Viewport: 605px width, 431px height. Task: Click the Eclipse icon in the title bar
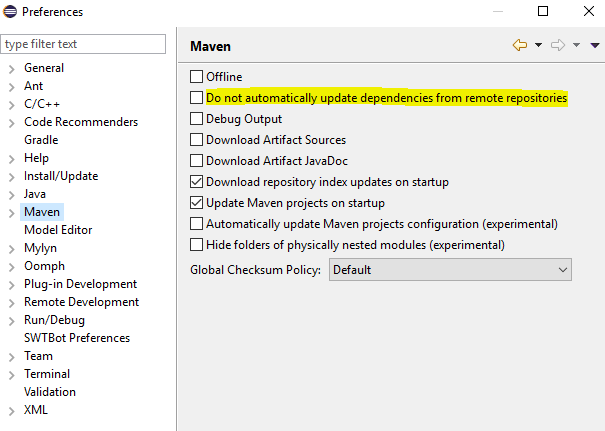click(10, 12)
